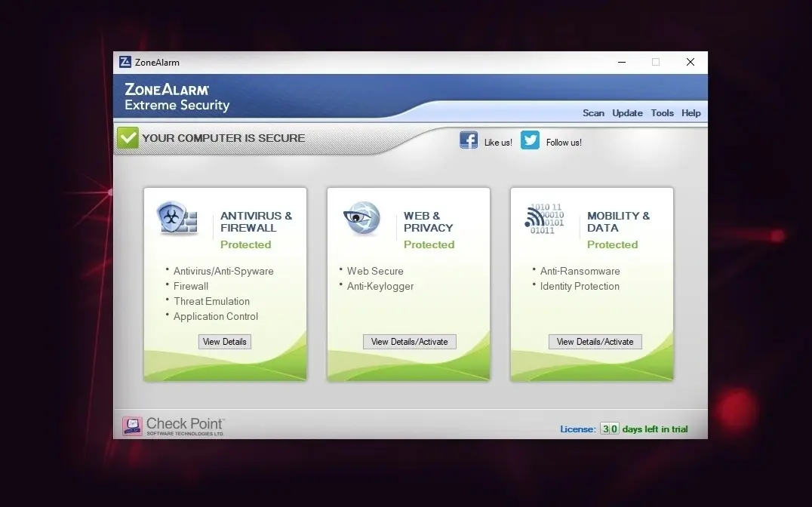The width and height of the screenshot is (812, 507).
Task: Select the Anti-Ransomware list item
Action: (x=580, y=271)
